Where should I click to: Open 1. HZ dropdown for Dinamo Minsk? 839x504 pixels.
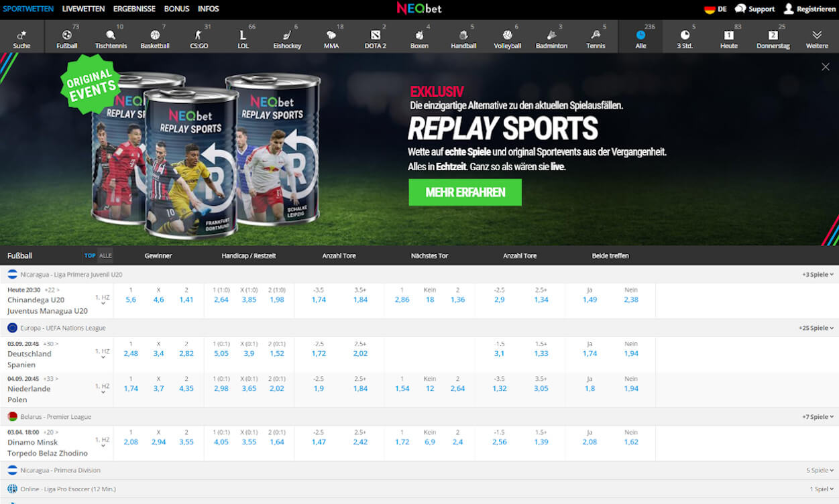tap(103, 442)
